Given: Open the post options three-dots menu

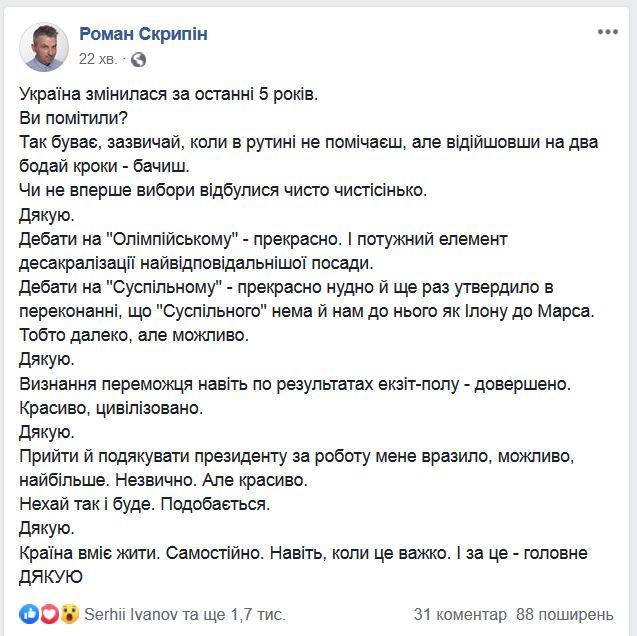Looking at the screenshot, I should [607, 32].
